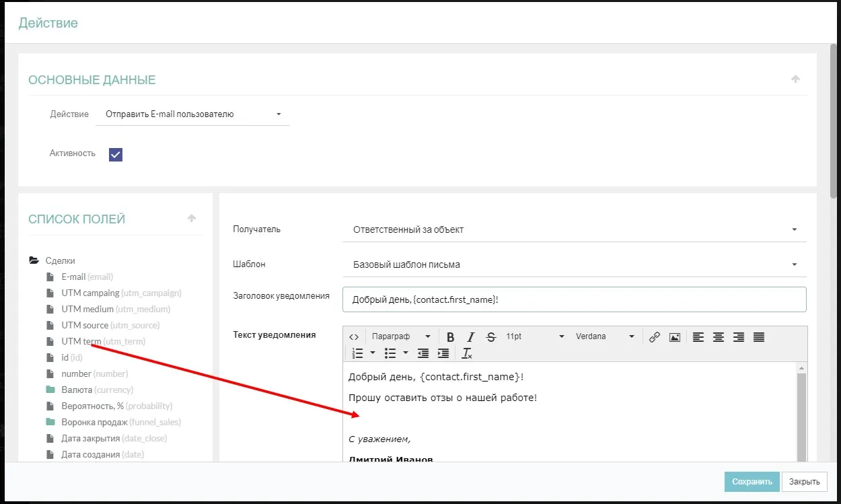Apply italic formatting in the editor
841x504 pixels.
pos(471,337)
